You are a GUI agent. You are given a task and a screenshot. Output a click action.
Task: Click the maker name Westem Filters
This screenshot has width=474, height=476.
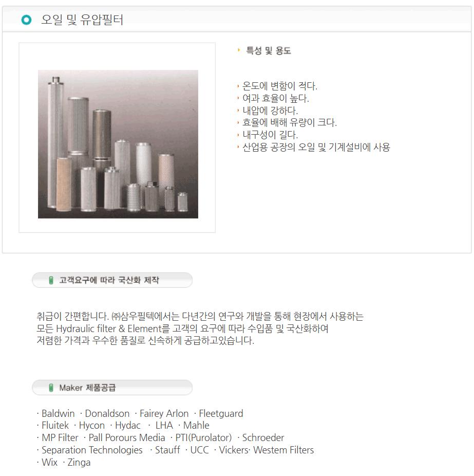(x=283, y=450)
